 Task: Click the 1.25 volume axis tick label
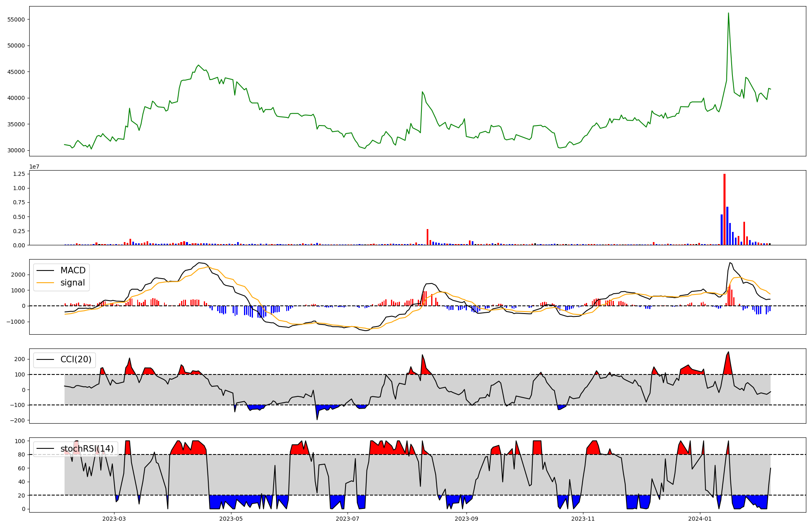point(19,174)
